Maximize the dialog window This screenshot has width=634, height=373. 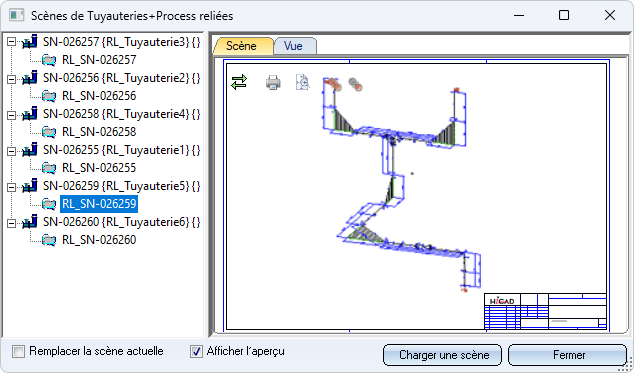(x=564, y=15)
